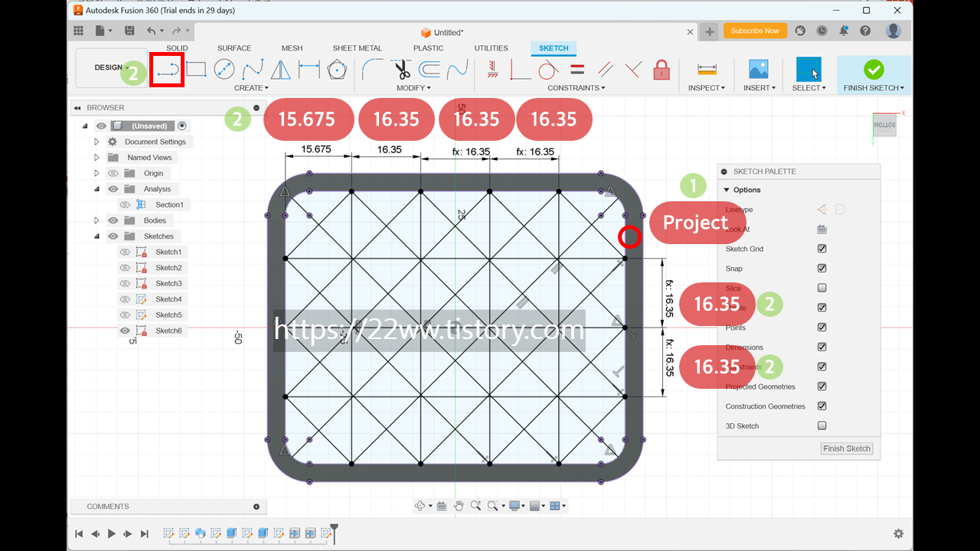Viewport: 980px width, 551px height.
Task: Expand the Document Settings node
Action: click(96, 142)
